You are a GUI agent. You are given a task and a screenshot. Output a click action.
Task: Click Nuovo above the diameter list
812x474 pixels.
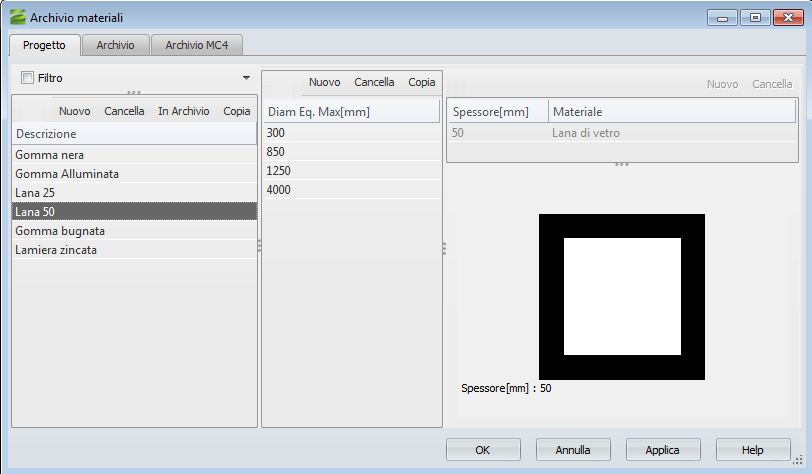324,82
